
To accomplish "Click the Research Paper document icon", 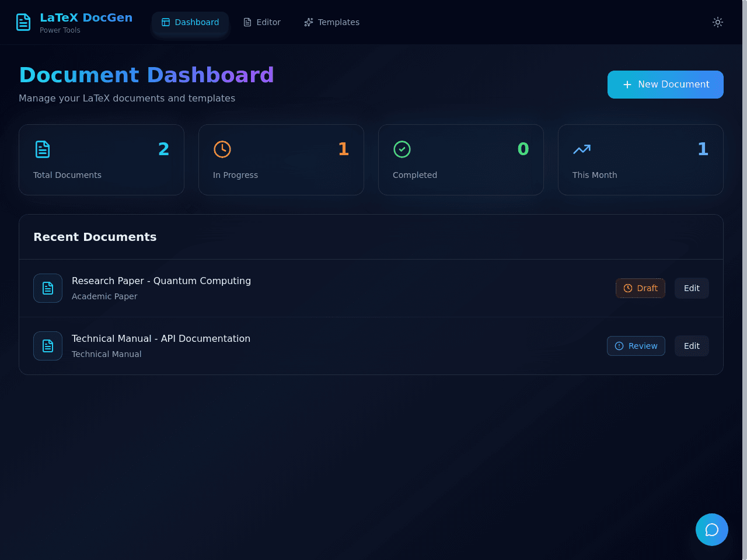I will point(48,288).
